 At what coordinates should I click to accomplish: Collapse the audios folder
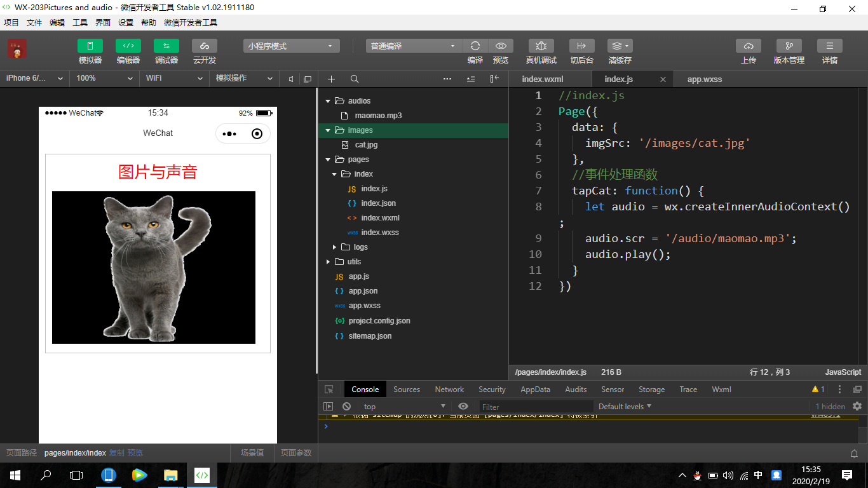[329, 101]
